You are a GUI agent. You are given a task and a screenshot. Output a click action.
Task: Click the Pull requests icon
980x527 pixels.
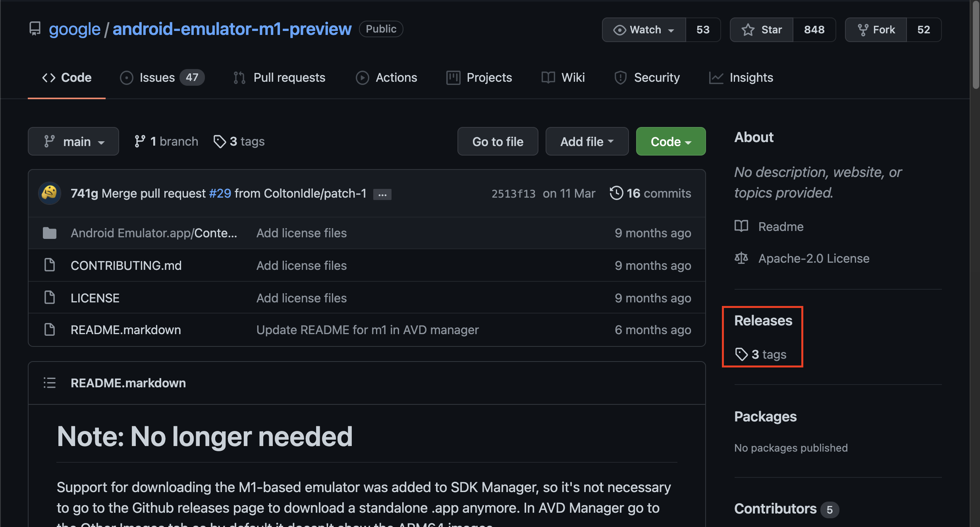pos(239,78)
